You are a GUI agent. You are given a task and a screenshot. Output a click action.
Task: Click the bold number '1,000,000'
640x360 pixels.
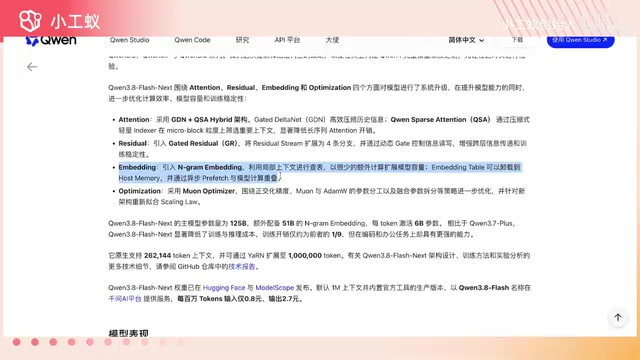[305, 256]
